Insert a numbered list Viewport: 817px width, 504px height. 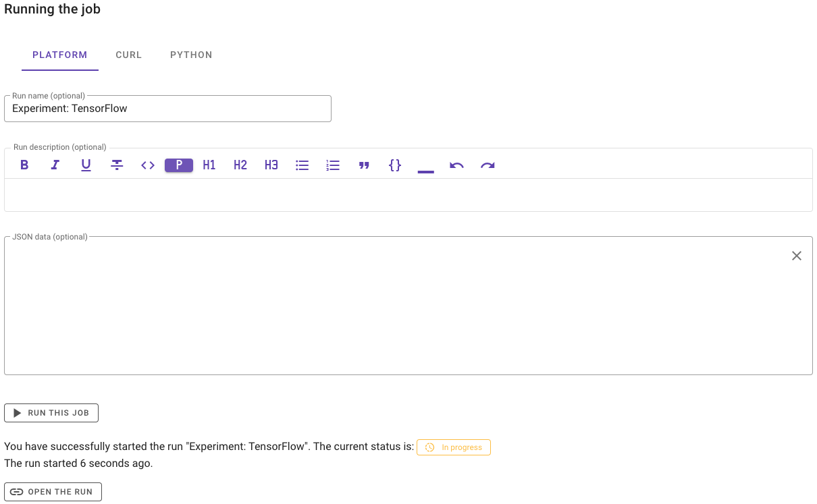pyautogui.click(x=333, y=165)
